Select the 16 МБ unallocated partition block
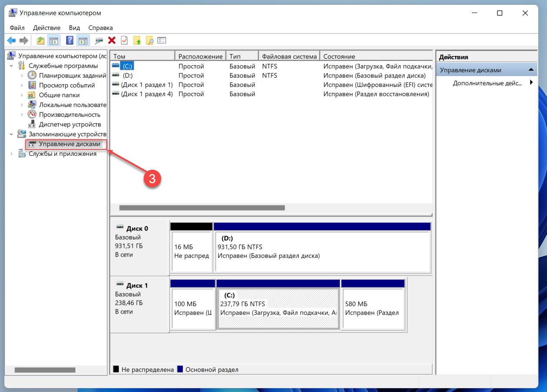This screenshot has width=547, height=392. point(191,252)
